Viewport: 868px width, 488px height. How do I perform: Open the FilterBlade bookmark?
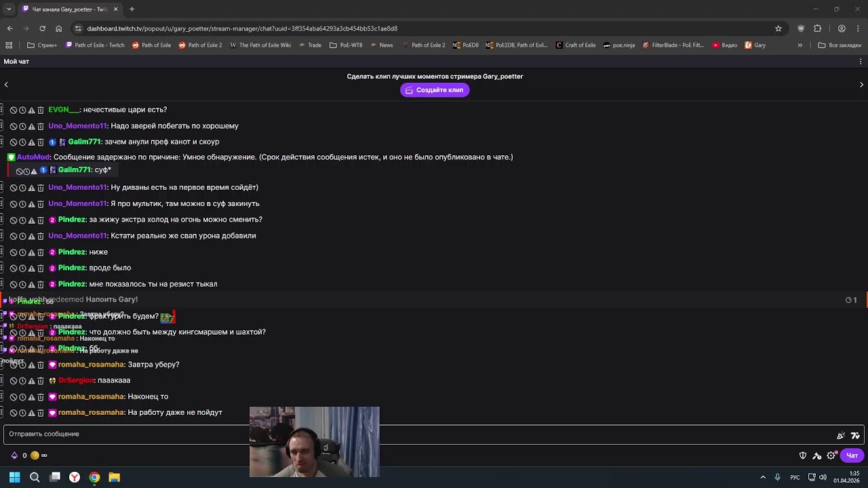[673, 45]
